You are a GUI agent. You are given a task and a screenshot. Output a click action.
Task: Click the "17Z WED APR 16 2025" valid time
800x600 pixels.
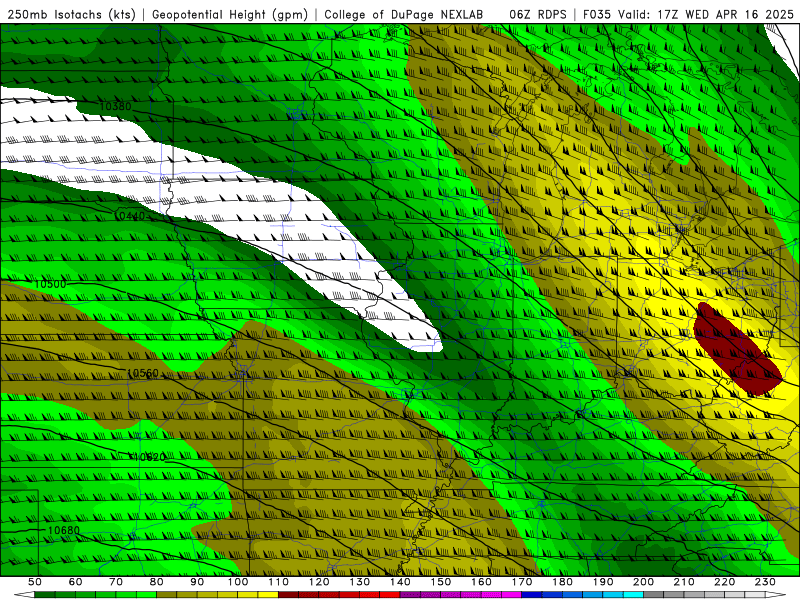(x=726, y=15)
